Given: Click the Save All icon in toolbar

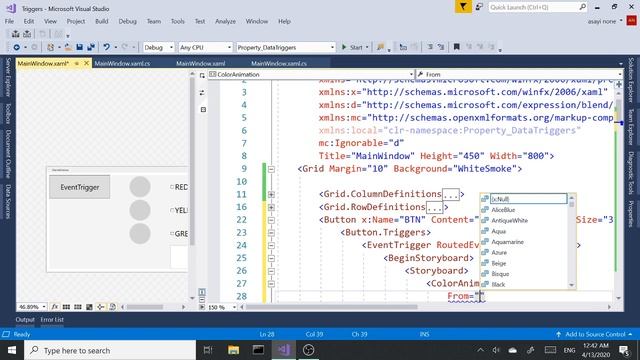Looking at the screenshot, I should (x=91, y=47).
